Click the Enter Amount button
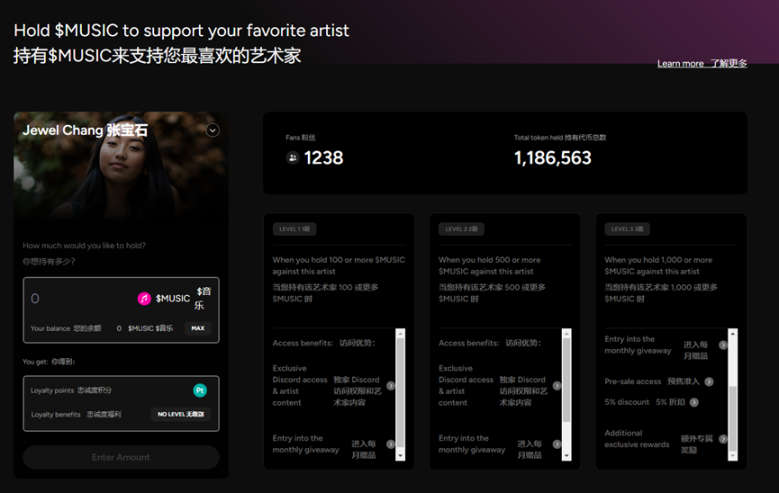The width and height of the screenshot is (779, 493). [x=121, y=457]
